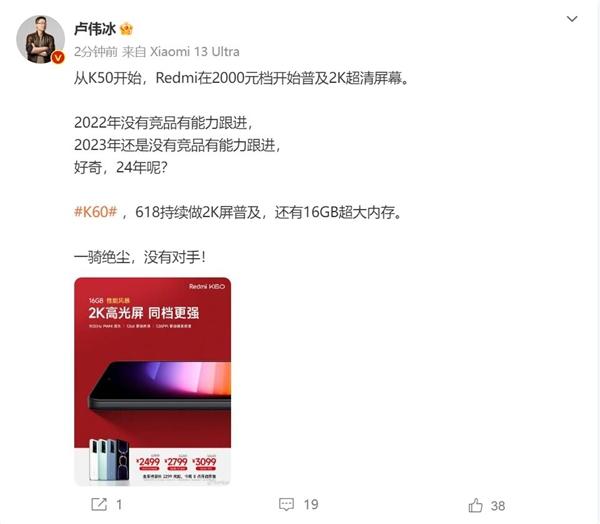600x524 pixels.
Task: Click the post text about K50 start
Action: coord(241,78)
